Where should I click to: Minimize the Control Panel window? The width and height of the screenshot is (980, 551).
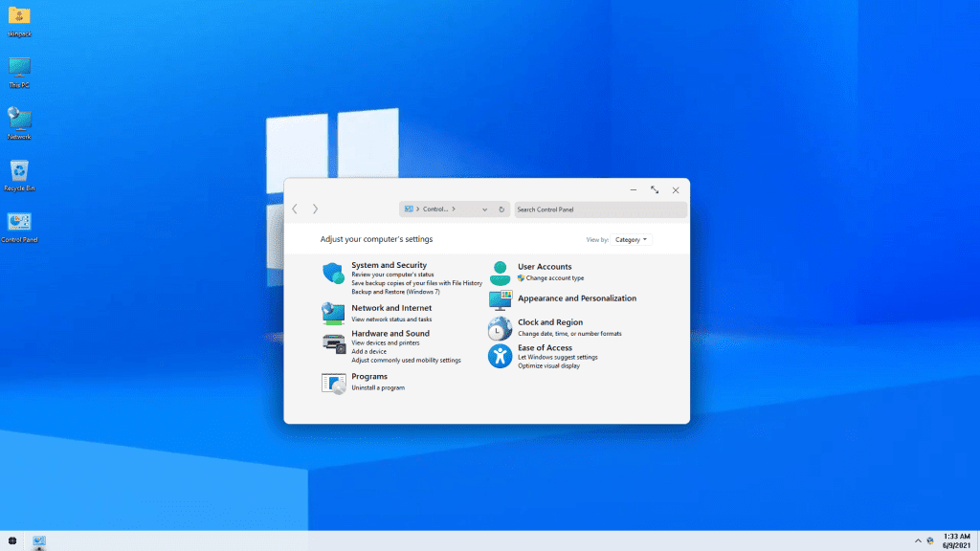pos(634,190)
